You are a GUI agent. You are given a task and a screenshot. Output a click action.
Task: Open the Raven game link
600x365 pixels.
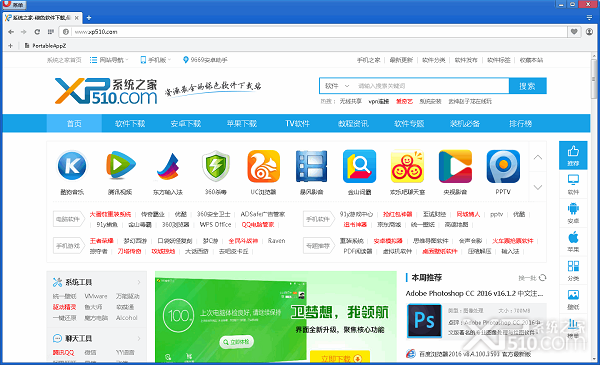coord(276,241)
